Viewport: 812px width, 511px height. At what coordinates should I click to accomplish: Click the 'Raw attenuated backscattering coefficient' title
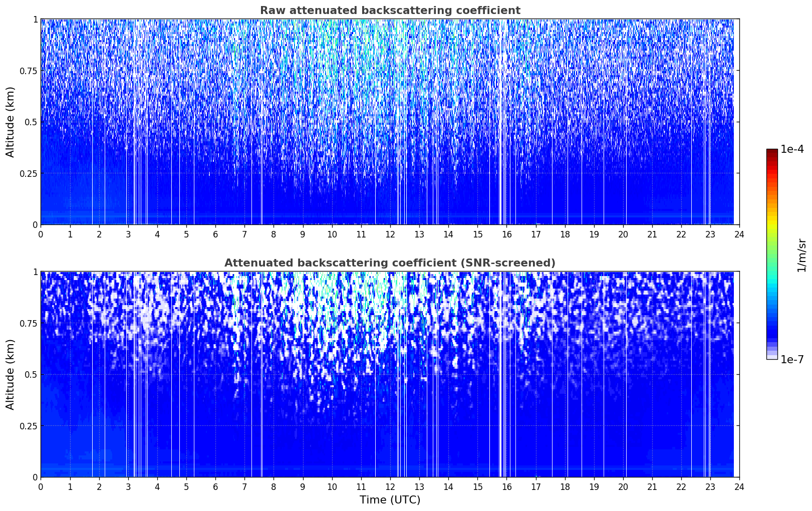(x=390, y=11)
